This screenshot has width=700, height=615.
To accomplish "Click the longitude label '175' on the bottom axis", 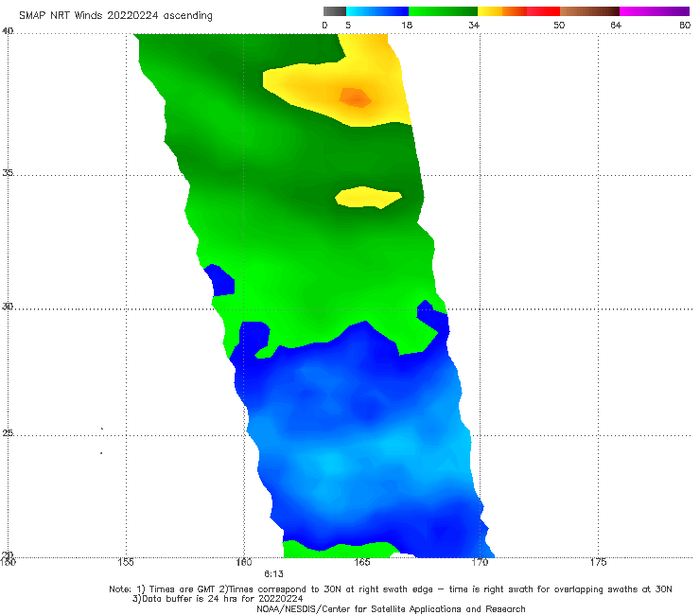I will 598,562.
